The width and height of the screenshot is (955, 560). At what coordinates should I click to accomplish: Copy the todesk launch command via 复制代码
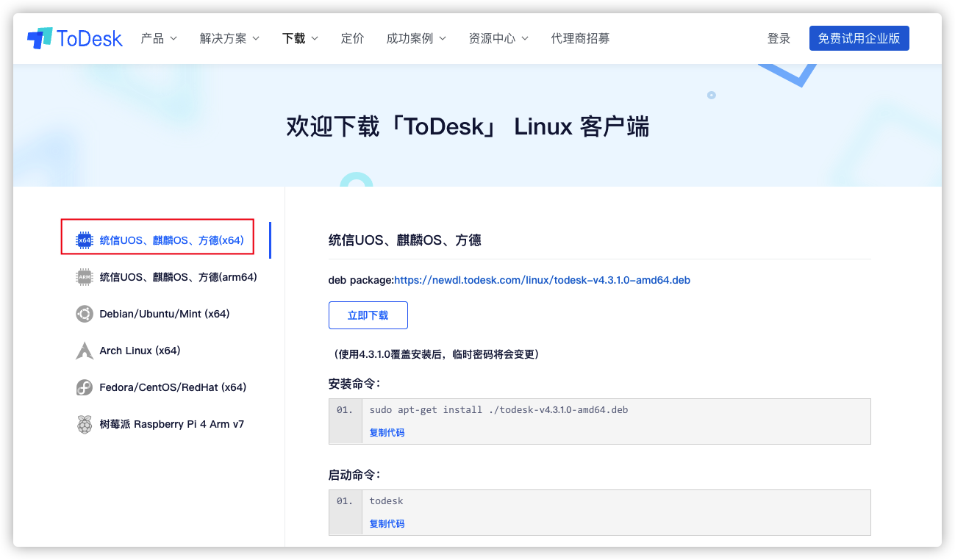tap(387, 524)
